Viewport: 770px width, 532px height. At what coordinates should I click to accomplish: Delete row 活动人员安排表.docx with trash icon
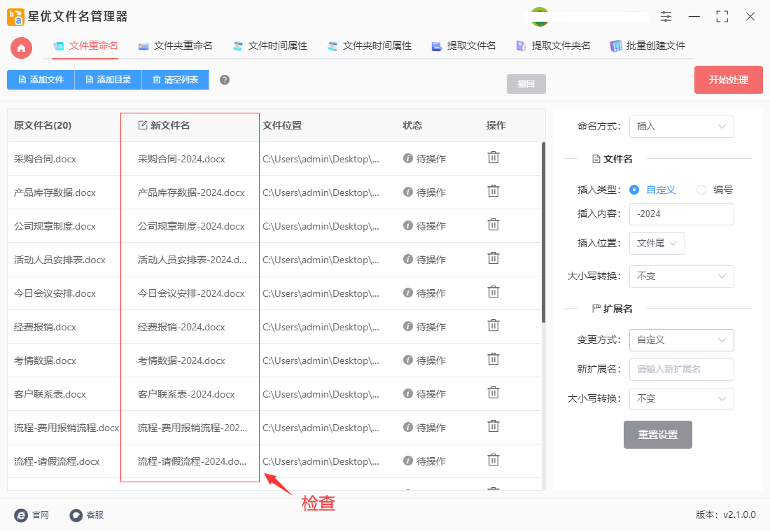493,258
